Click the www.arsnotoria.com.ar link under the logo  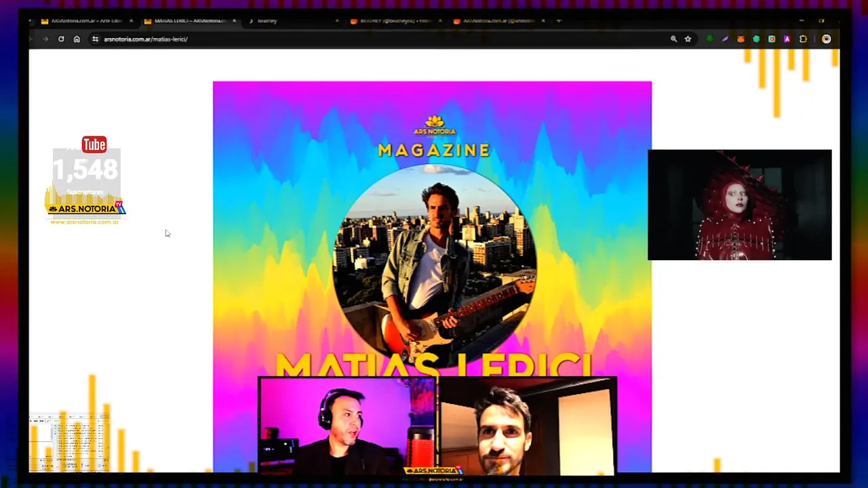coord(85,222)
